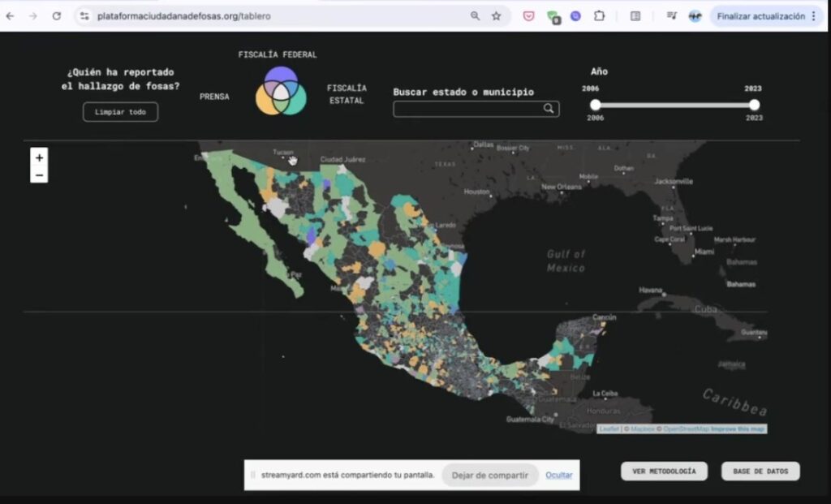Viewport: 831px width, 504px height.
Task: Open Ver Metodología
Action: pos(664,472)
